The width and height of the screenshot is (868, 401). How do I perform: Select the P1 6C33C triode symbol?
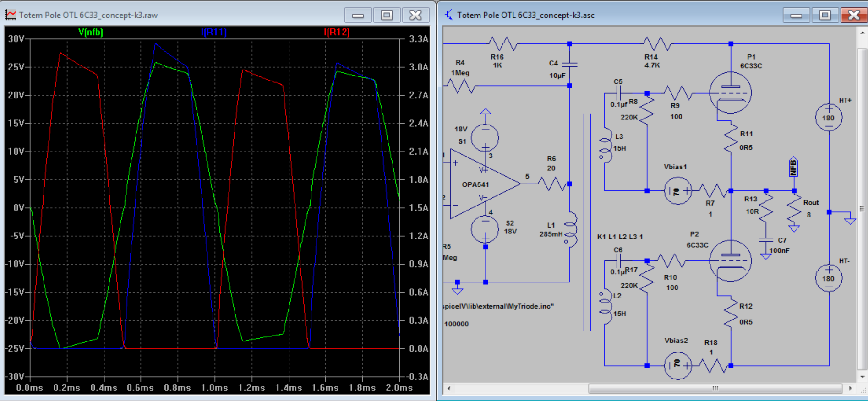[731, 93]
